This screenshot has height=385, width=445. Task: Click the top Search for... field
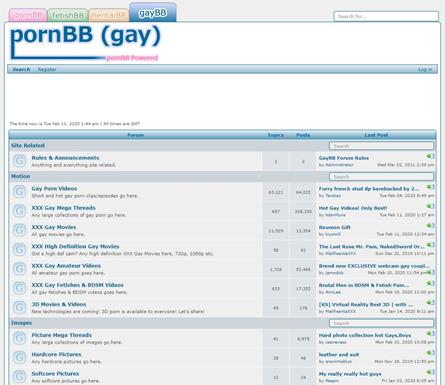(x=386, y=16)
